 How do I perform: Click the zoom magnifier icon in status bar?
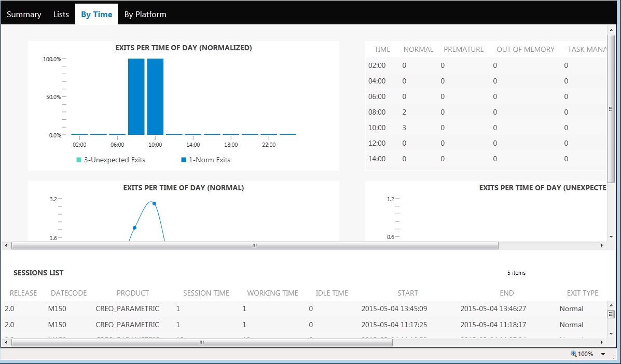[x=573, y=354]
